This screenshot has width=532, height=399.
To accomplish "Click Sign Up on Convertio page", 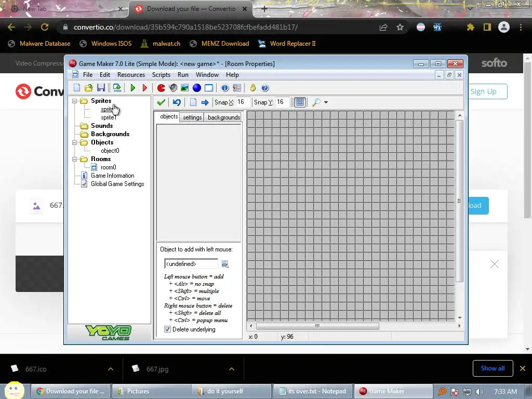I will tap(483, 91).
